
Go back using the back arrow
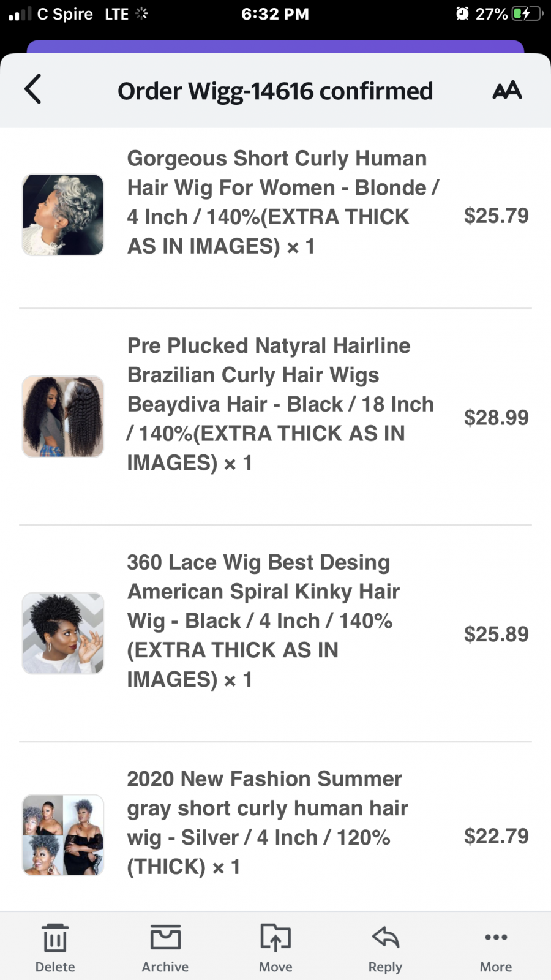click(34, 89)
